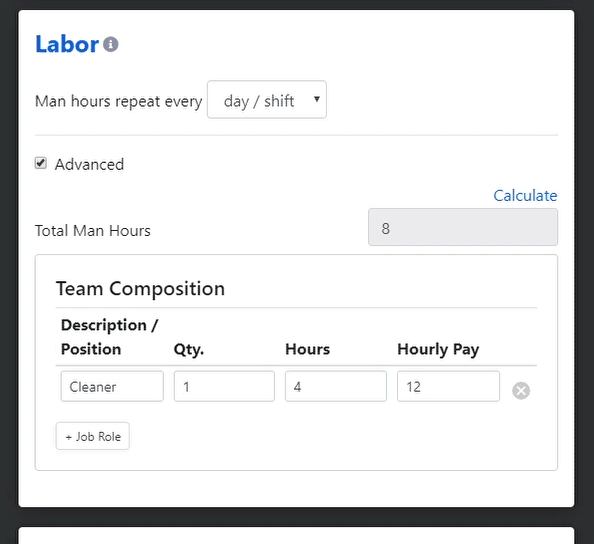This screenshot has width=594, height=544.
Task: Uncheck the Advanced checkbox
Action: pyautogui.click(x=41, y=163)
